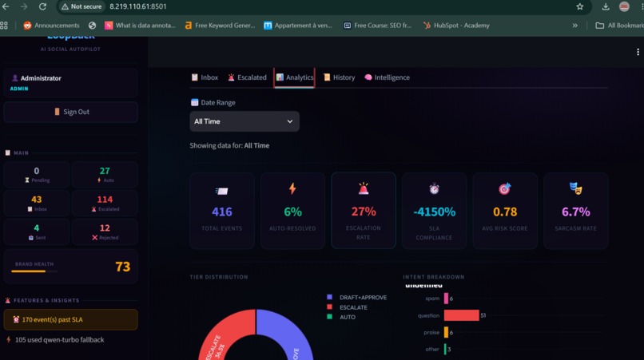Open the browser apps grid icon
Viewport: 644px width, 360px height.
click(x=4, y=26)
